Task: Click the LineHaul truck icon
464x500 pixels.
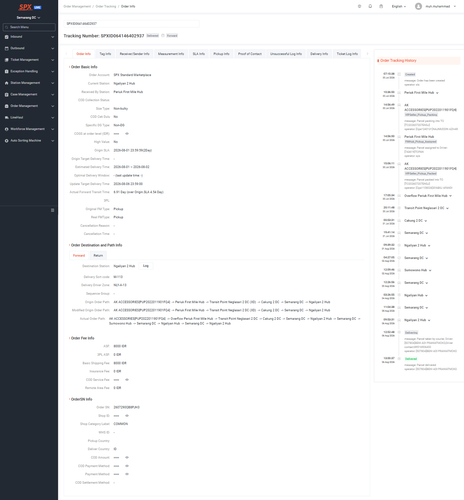Action: tap(6, 118)
